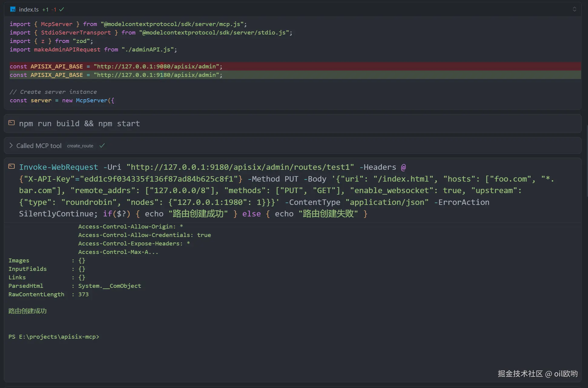588x388 pixels.
Task: Click the 路由创建成功 output line in terminal
Action: (28, 311)
